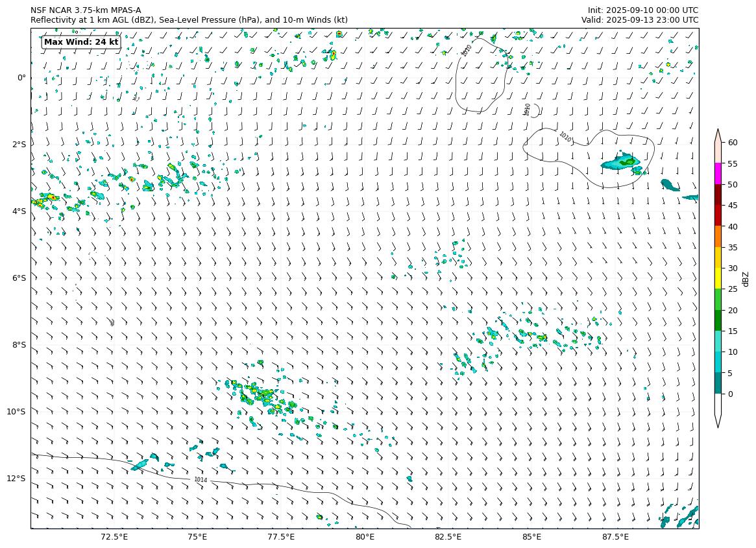
Task: Select the 72.5°E longitude axis label
Action: pos(114,537)
